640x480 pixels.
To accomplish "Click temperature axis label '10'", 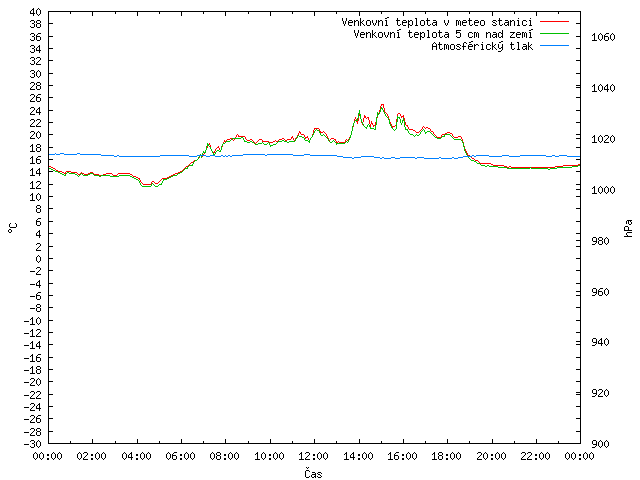I will coord(36,197).
